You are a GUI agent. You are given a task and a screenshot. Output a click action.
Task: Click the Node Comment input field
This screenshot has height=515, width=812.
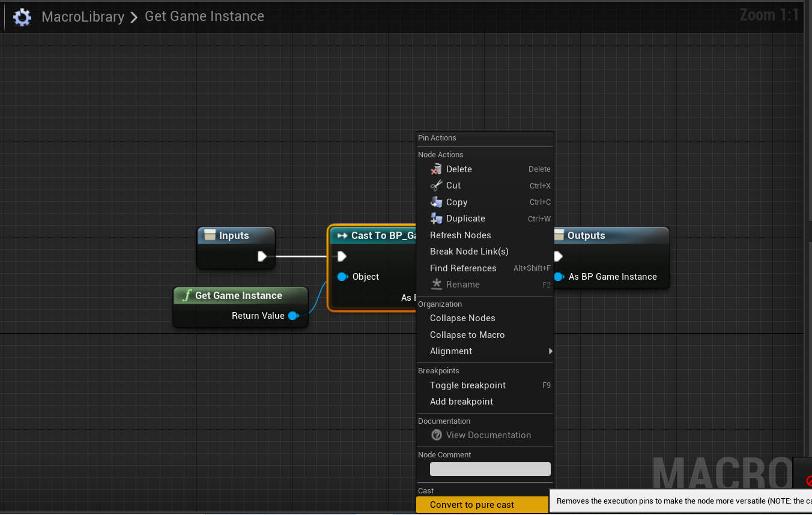[x=490, y=469]
